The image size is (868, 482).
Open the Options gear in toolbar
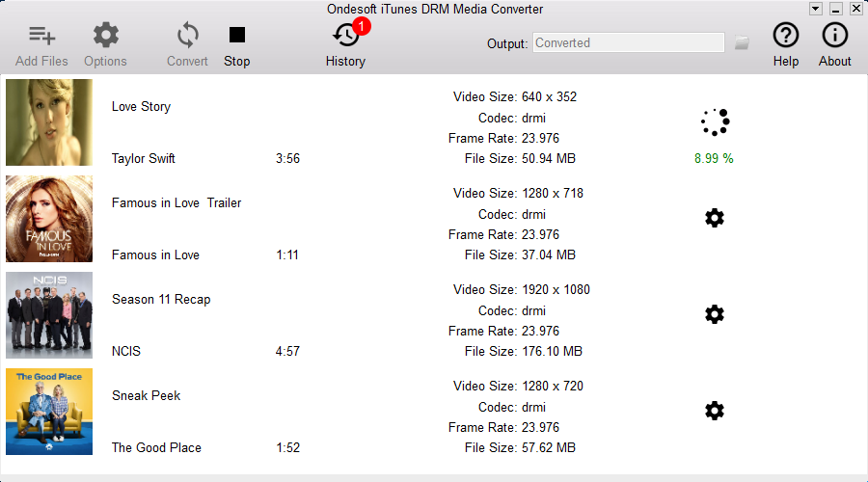tap(105, 37)
